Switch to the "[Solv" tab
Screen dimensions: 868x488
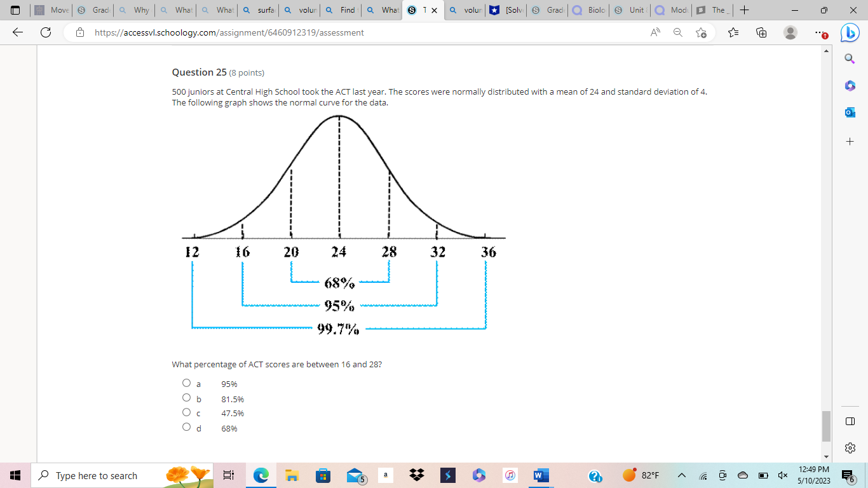(x=507, y=10)
